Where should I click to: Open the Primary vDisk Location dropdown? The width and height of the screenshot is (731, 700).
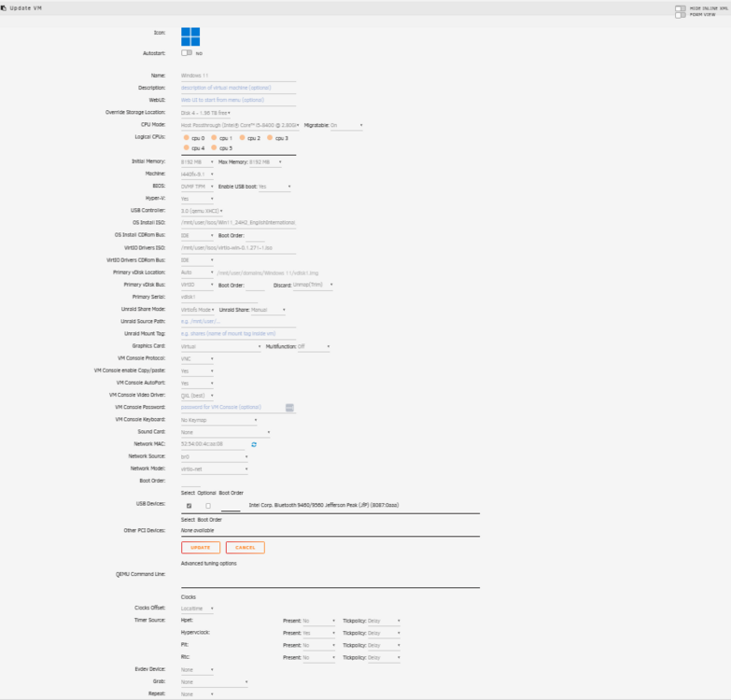click(x=197, y=273)
